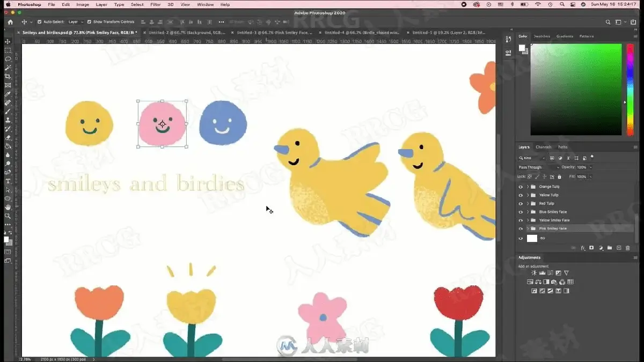Select the Crop tool
Image resolution: width=644 pixels, height=362 pixels.
[x=8, y=77]
